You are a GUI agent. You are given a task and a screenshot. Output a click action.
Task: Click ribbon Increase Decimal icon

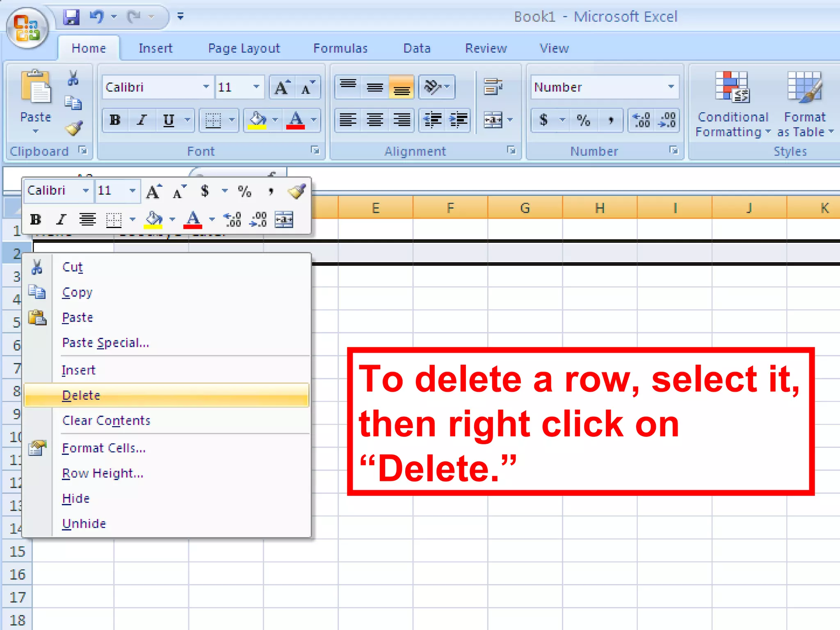pyautogui.click(x=641, y=120)
